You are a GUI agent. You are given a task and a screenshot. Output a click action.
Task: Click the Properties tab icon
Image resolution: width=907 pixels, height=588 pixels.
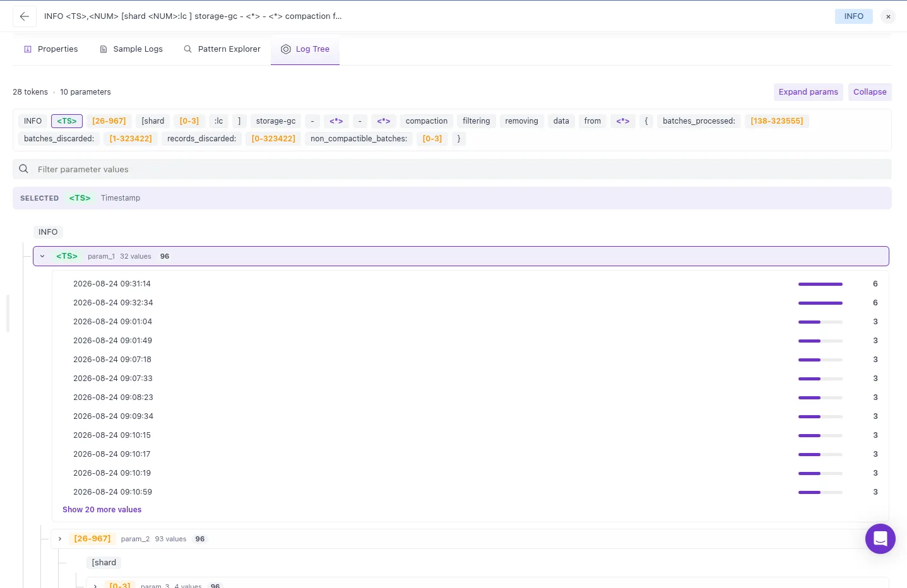tap(28, 49)
